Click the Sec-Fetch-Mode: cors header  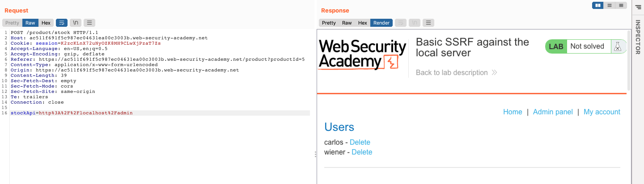42,86
